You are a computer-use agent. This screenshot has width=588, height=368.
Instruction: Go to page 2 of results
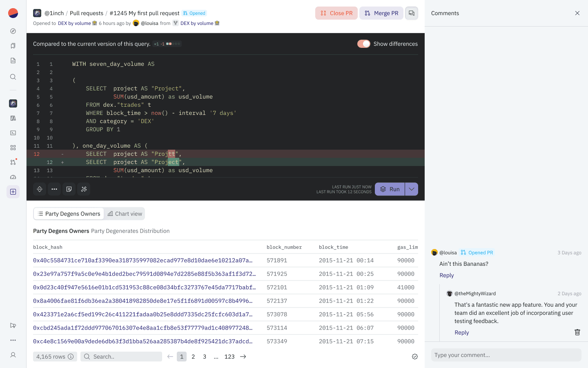[x=193, y=357]
